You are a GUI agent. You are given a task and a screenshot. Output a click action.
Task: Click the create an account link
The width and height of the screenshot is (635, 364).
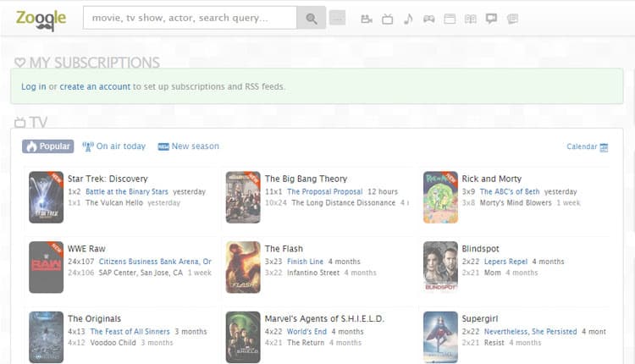(x=95, y=86)
